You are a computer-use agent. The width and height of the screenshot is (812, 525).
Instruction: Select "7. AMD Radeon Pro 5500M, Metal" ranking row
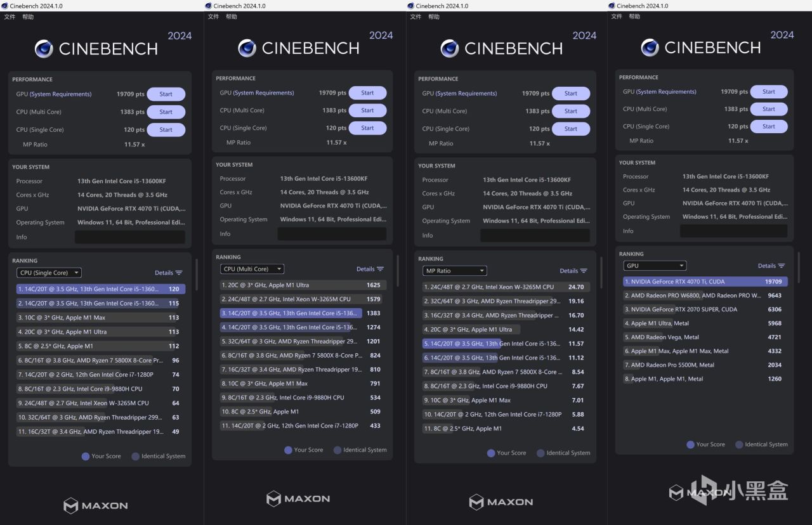(x=705, y=365)
